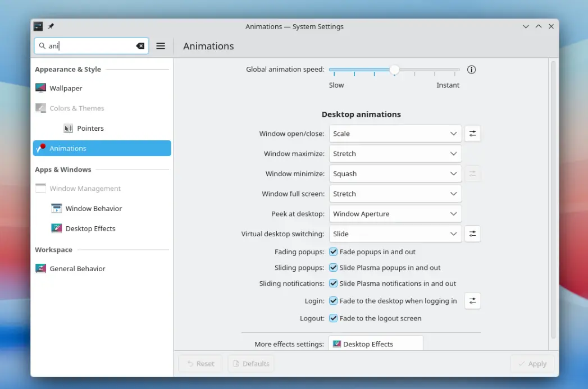Expand the Window maximize dropdown
Image resolution: width=588 pixels, height=389 pixels.
point(395,154)
